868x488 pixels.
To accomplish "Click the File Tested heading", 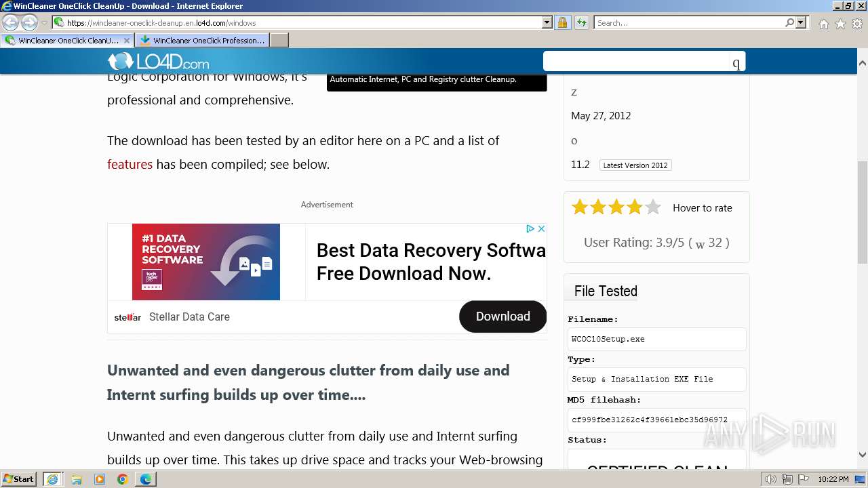I will point(606,291).
